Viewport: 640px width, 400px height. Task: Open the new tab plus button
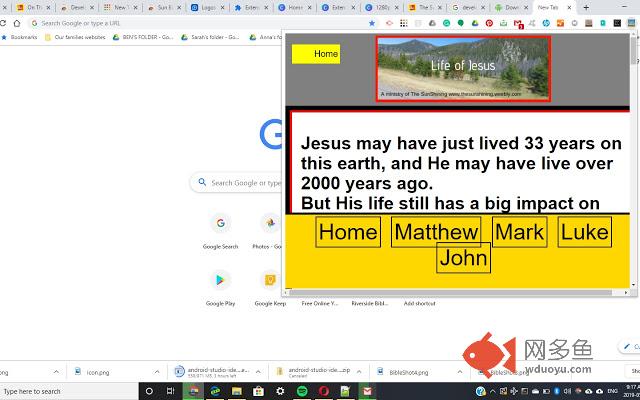[x=587, y=7]
